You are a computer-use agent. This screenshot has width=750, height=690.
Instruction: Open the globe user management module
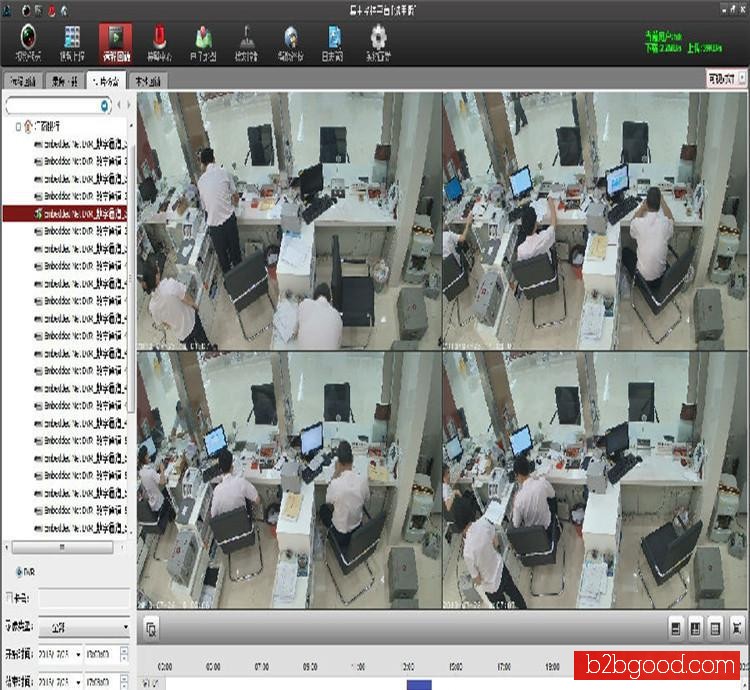coord(290,43)
